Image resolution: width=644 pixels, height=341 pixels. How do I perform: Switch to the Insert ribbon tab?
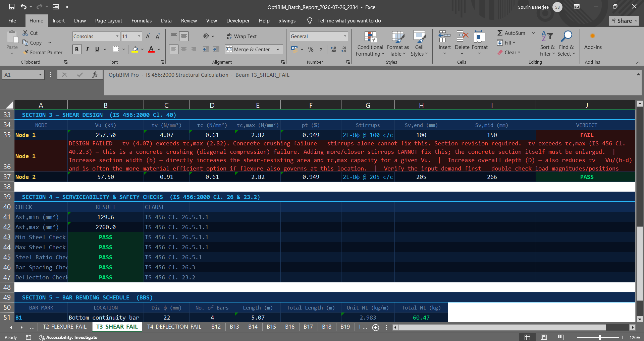59,20
